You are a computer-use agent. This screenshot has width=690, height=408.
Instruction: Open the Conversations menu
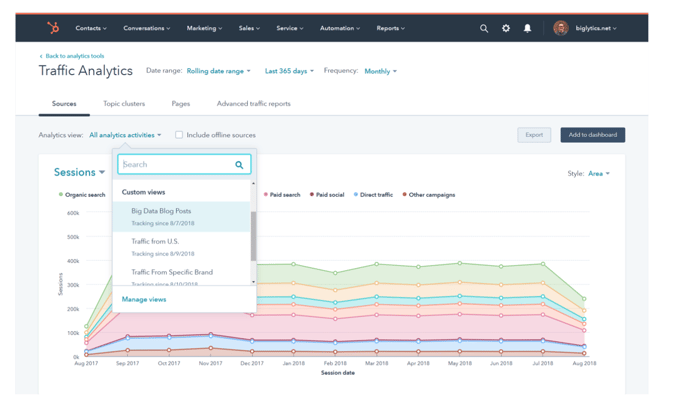point(147,28)
